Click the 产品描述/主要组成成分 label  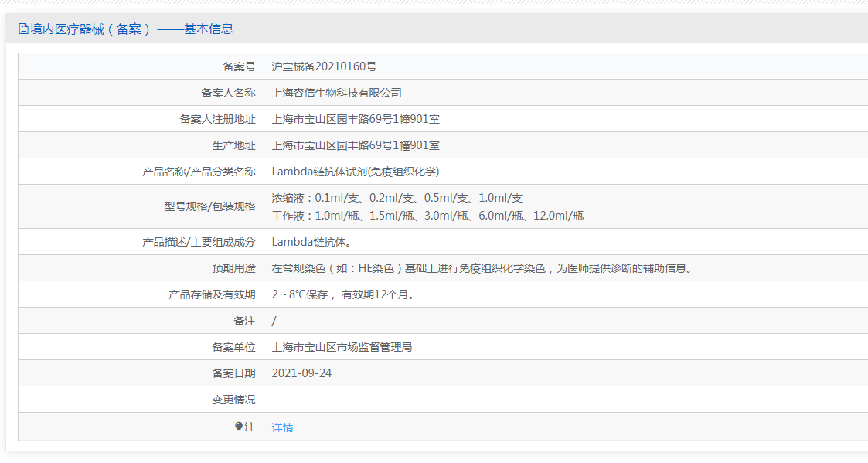[199, 242]
